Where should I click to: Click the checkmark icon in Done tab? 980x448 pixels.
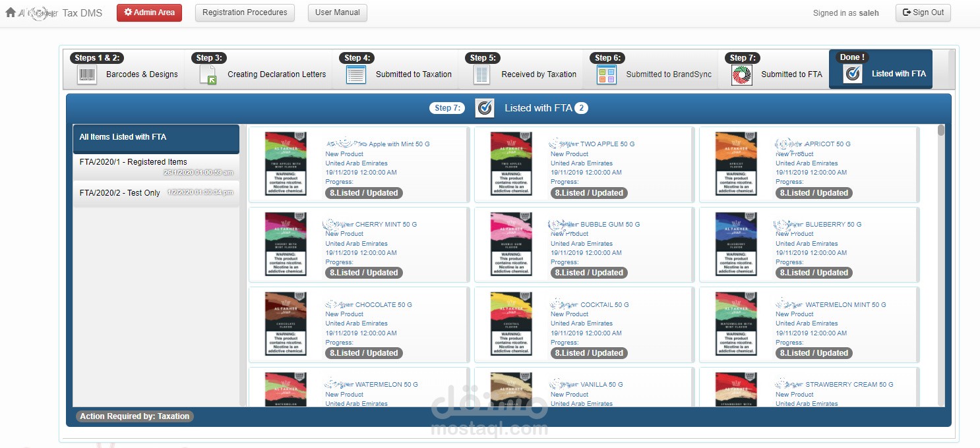point(853,74)
